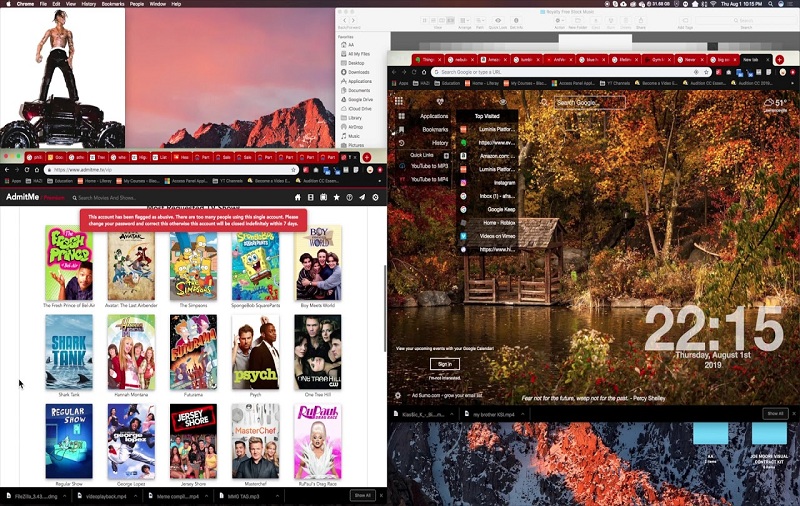Open the Avatar: The Last Airbender poster

pyautogui.click(x=131, y=263)
